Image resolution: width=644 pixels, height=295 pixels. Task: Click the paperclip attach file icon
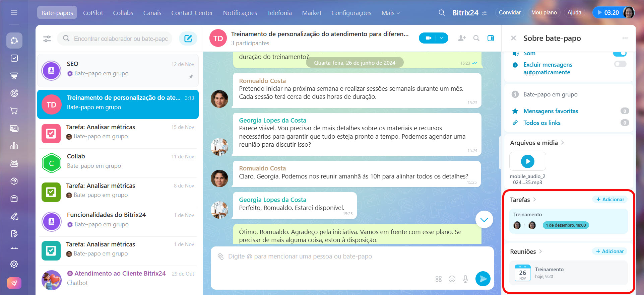220,256
